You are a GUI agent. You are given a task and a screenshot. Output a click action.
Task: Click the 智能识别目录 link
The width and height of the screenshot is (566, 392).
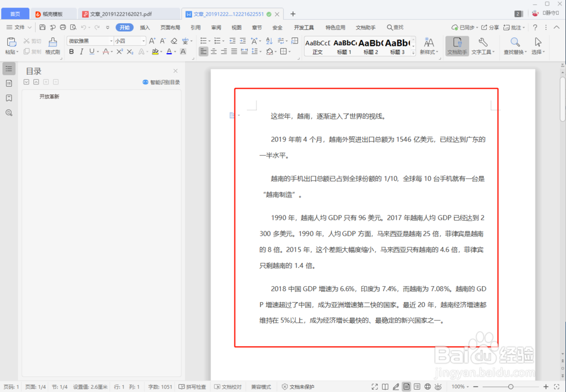point(164,82)
